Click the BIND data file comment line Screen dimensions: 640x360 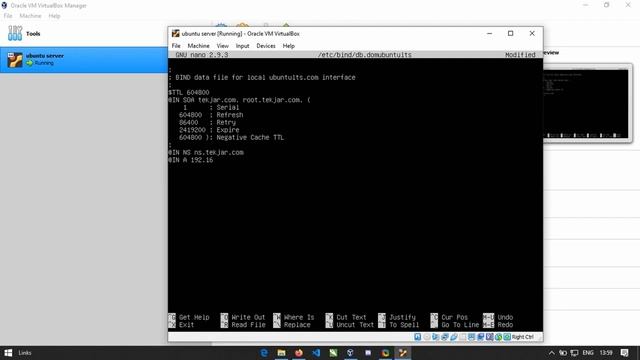point(262,78)
